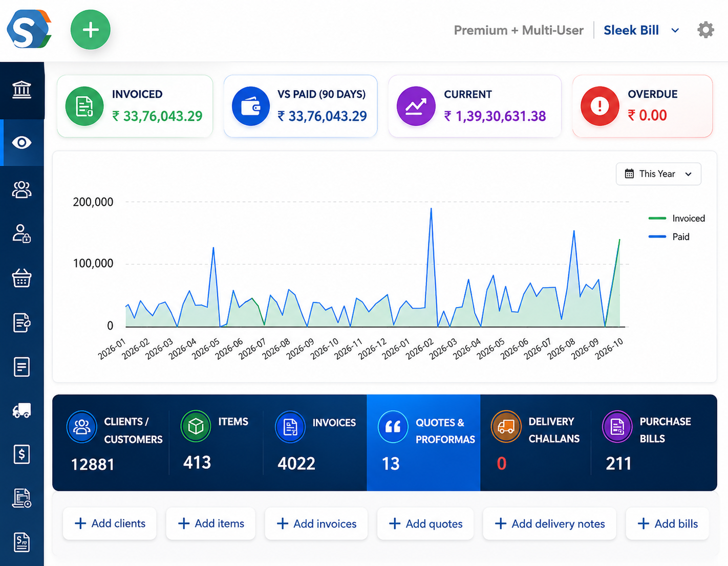Click the quotes count 13
The image size is (728, 566).
[391, 464]
